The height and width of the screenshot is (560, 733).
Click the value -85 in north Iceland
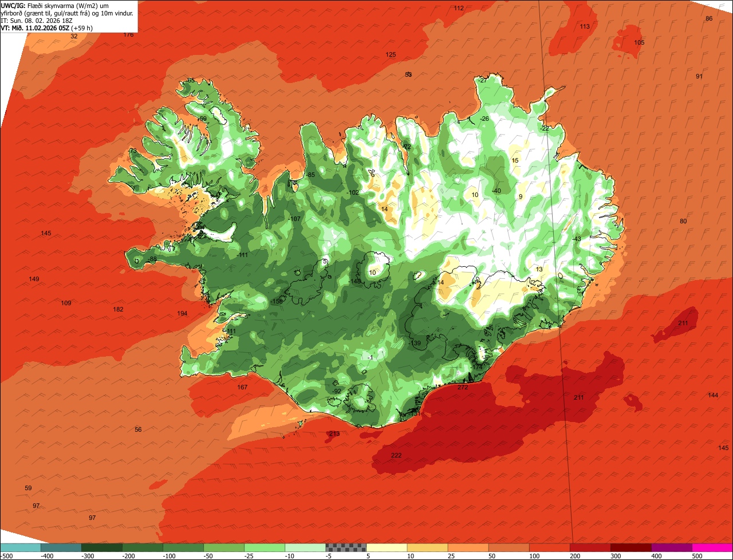pyautogui.click(x=310, y=175)
